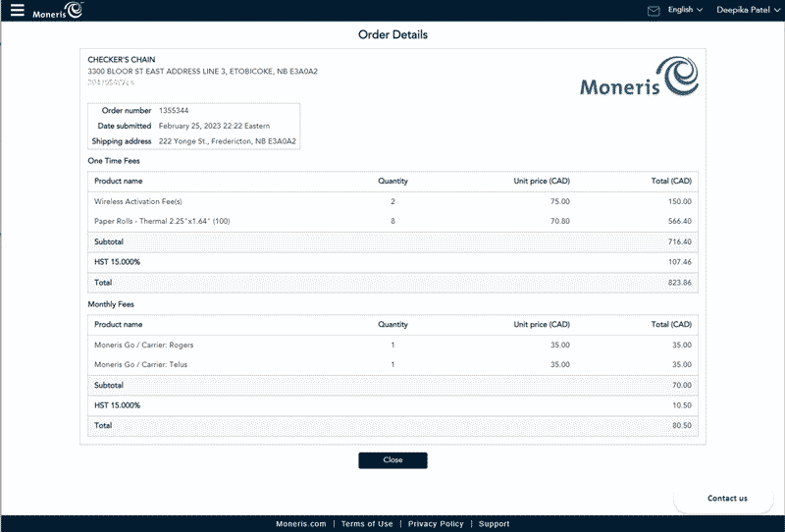
Task: Click the date submitted February 25, 2023 value
Action: click(x=214, y=126)
